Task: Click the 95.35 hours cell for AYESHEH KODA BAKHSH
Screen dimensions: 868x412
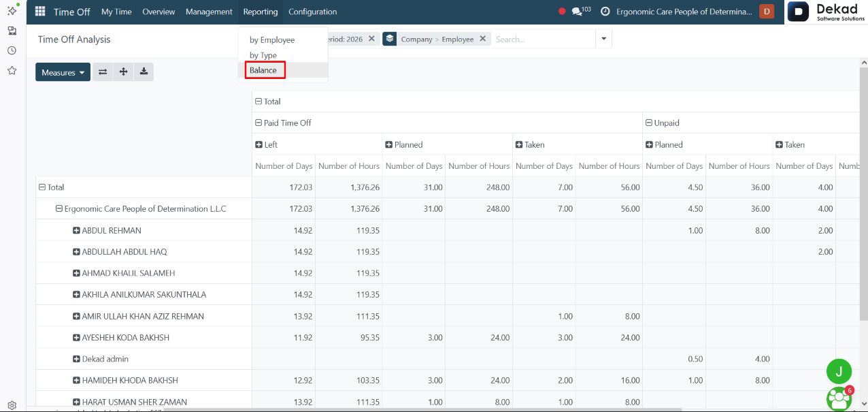Action: tap(349, 338)
